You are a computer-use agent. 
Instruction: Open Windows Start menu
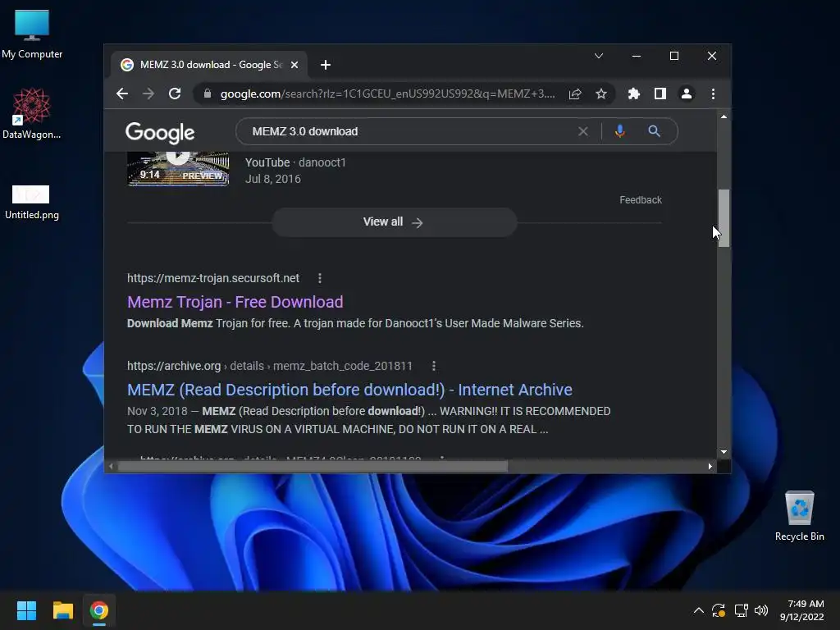pyautogui.click(x=26, y=610)
